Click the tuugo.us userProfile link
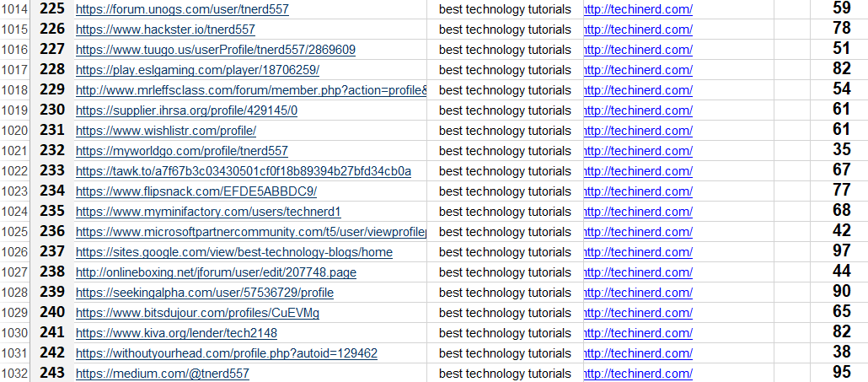 [215, 50]
